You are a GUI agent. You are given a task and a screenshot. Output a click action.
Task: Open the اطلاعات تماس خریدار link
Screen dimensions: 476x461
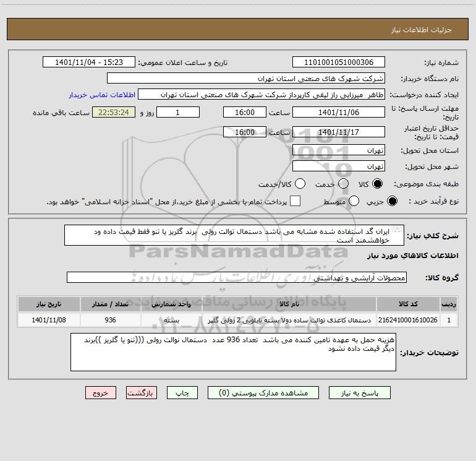point(102,95)
